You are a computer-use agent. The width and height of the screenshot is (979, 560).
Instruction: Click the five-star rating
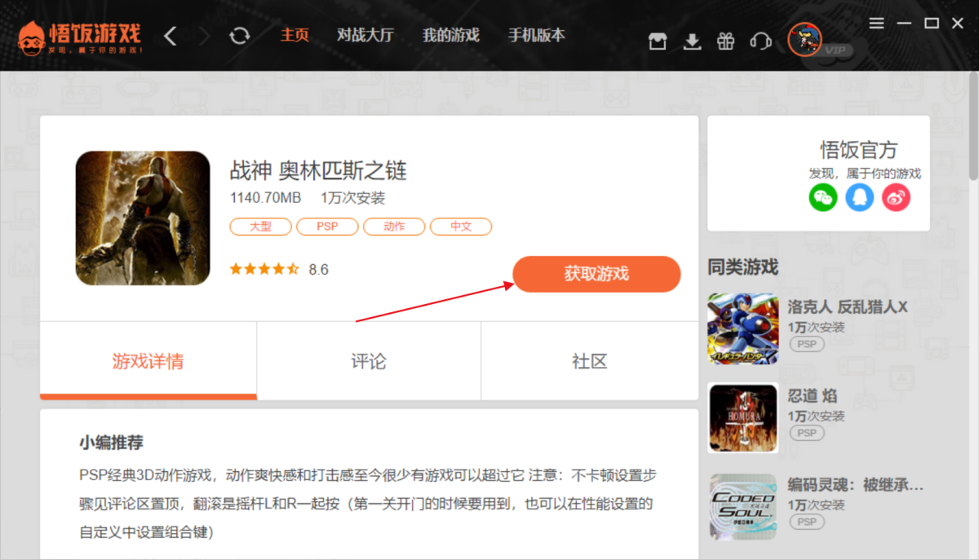pyautogui.click(x=264, y=269)
